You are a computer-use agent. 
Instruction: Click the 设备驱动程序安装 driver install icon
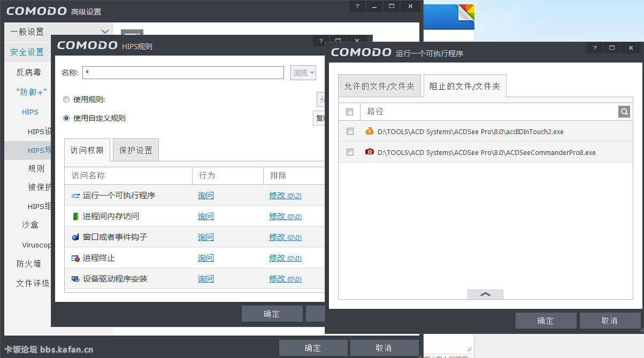(x=75, y=278)
